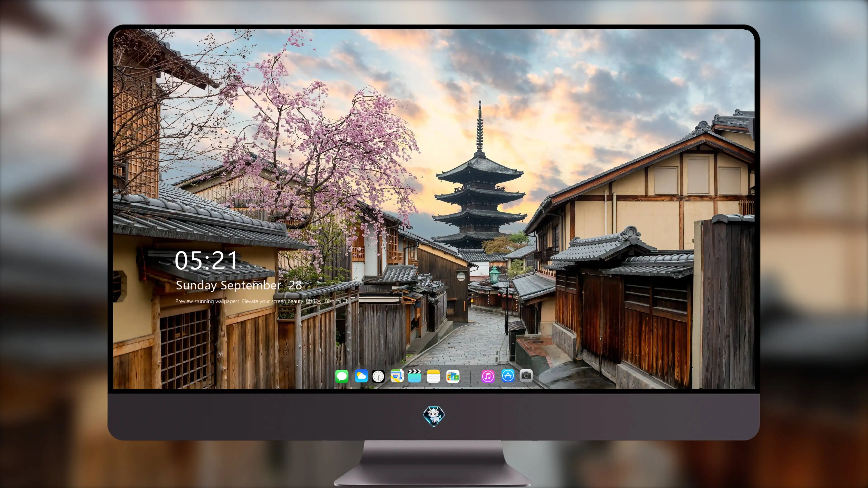This screenshot has width=868, height=488.
Task: Click the 05:21 clock display
Action: 206,260
